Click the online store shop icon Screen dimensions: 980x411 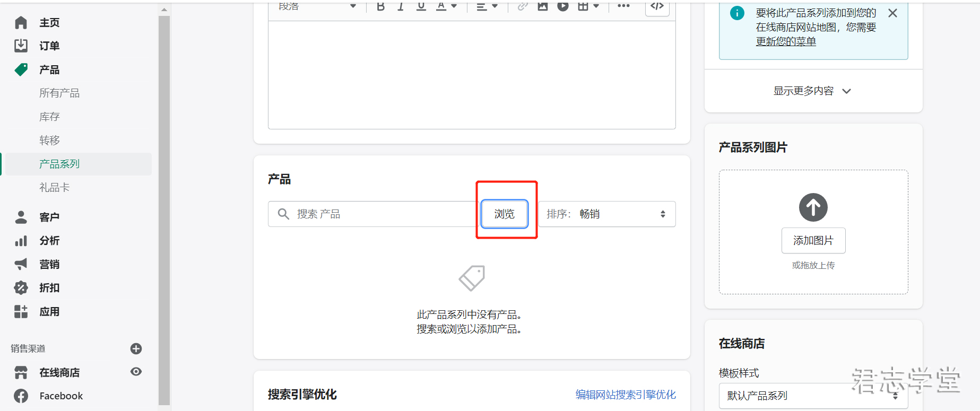tap(21, 373)
